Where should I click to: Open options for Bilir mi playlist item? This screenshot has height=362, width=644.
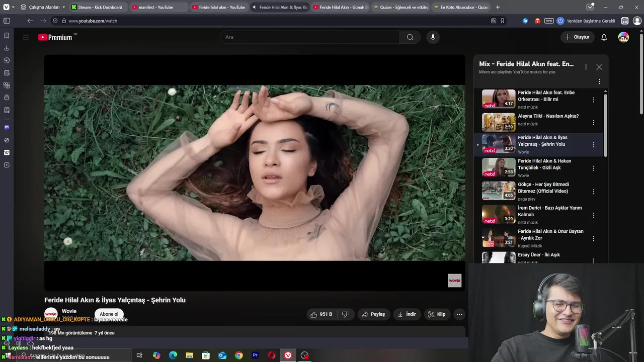pyautogui.click(x=594, y=100)
